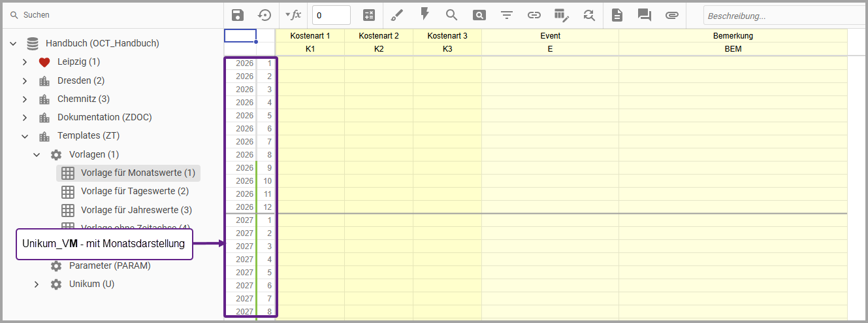Viewport: 868px width, 323px height.
Task: Click the gear icon beside Unikum (U)
Action: pyautogui.click(x=56, y=284)
